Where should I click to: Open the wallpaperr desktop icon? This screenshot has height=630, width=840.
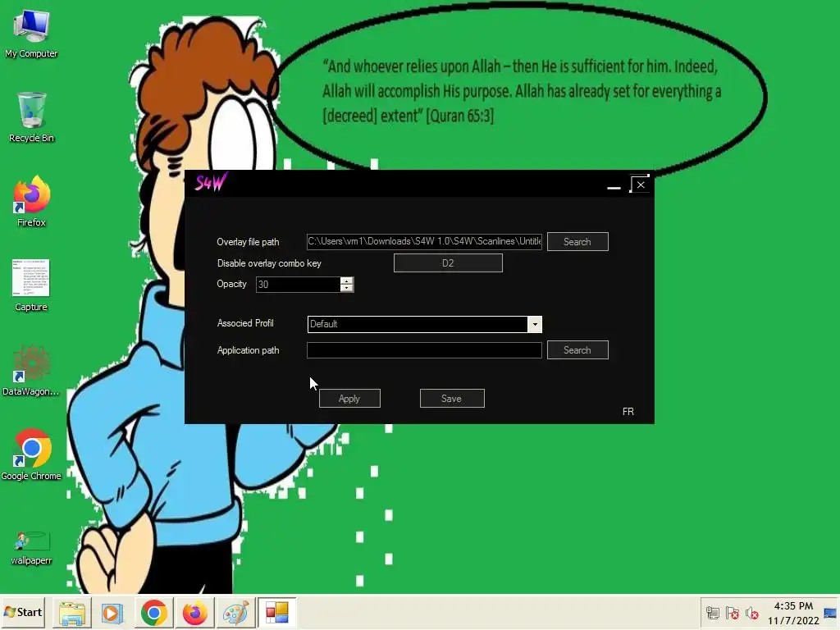point(31,547)
